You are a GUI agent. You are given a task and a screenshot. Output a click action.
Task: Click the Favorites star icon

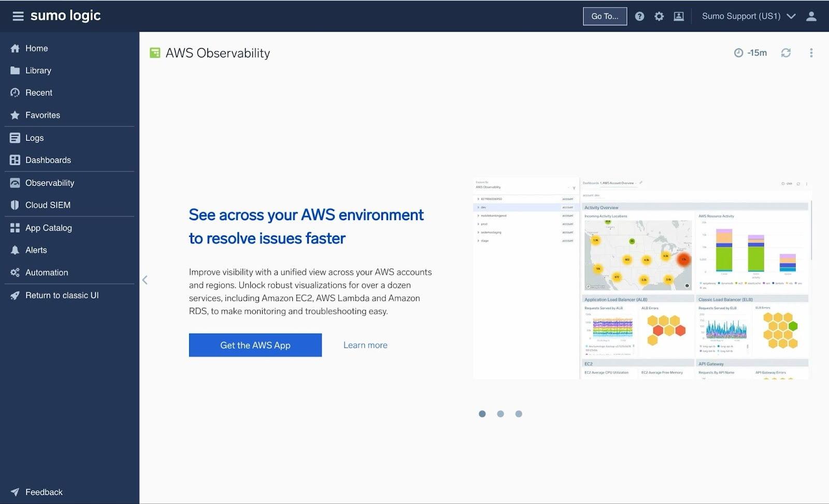pyautogui.click(x=15, y=115)
